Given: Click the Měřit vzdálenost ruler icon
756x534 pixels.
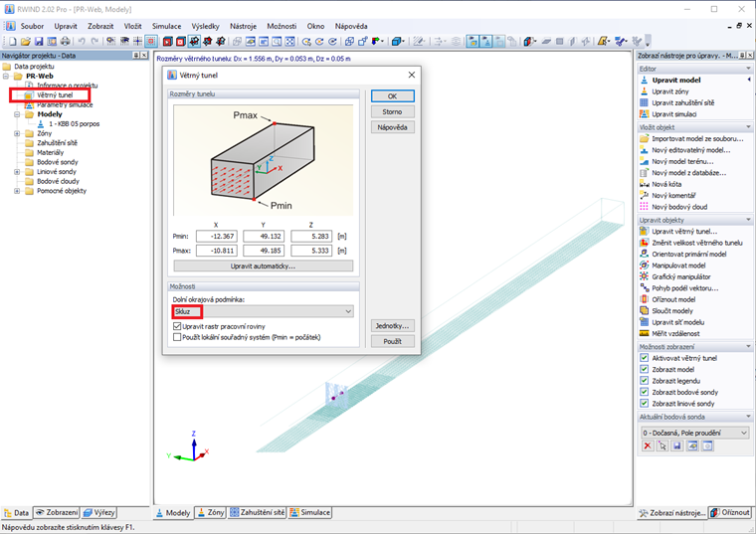Looking at the screenshot, I should 645,333.
